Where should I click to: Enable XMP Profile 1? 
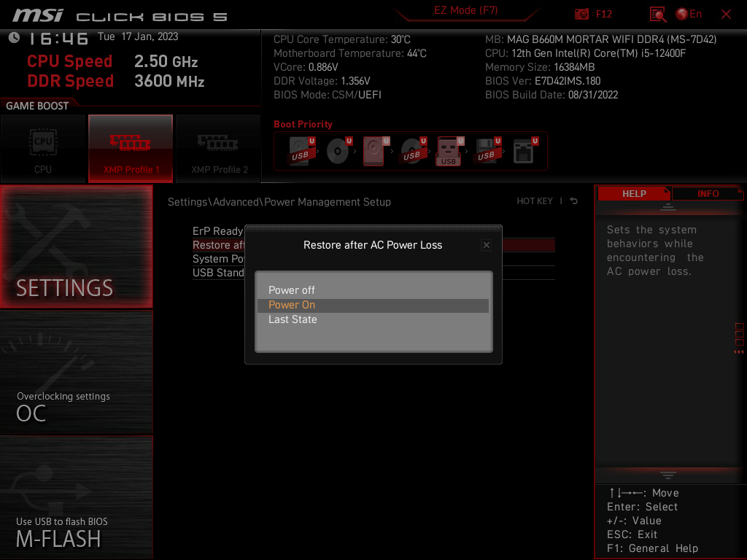(x=131, y=149)
